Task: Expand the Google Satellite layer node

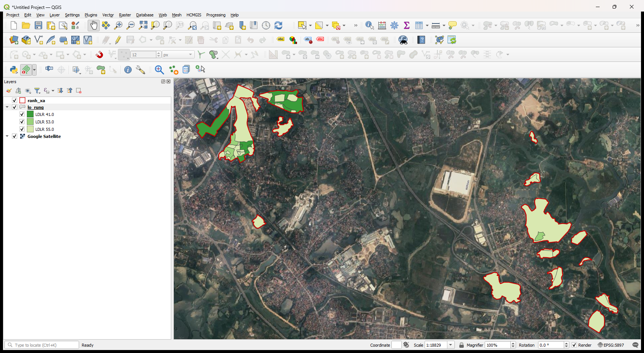Action: [7, 136]
